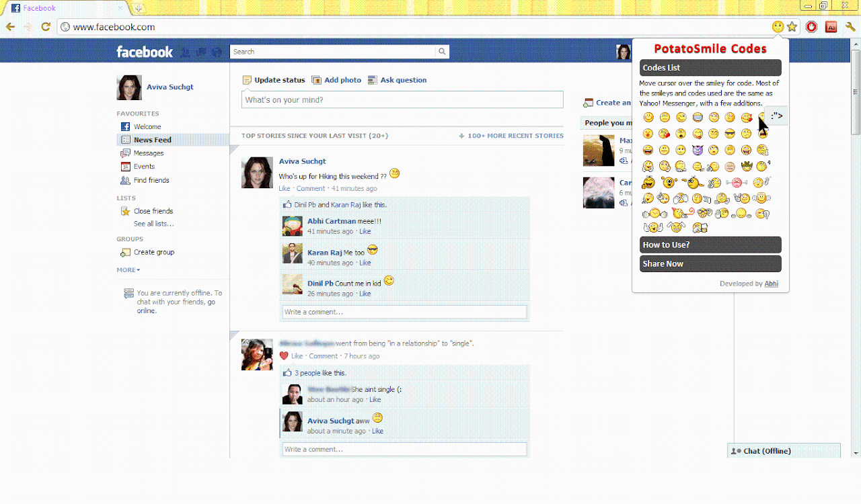Open Welcome in the sidebar
Image resolution: width=861 pixels, height=504 pixels.
tap(141, 126)
